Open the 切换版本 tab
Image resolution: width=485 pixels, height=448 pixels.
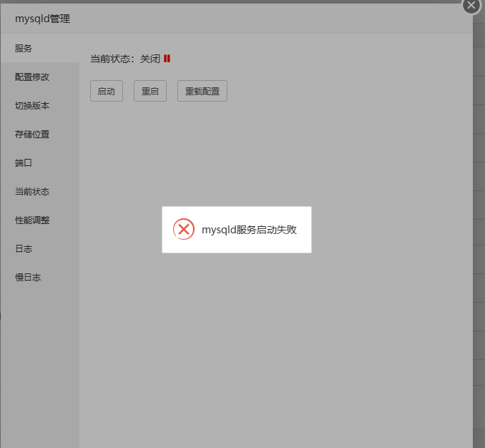40,106
